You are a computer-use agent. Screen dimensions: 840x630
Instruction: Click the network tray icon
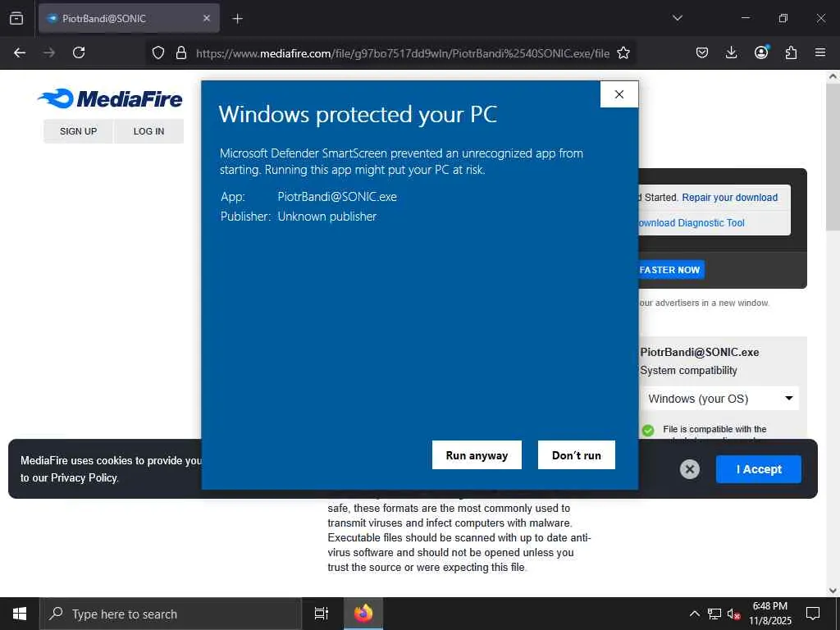(714, 614)
